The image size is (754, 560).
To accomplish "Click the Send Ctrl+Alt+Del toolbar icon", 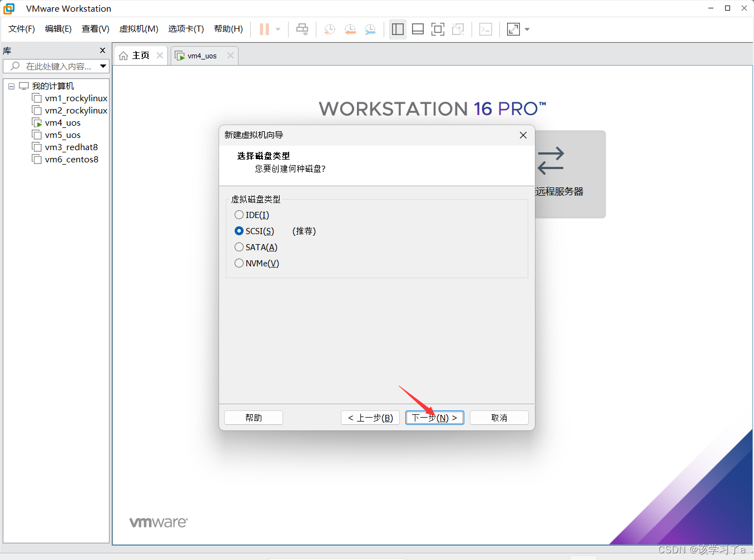I will (302, 29).
